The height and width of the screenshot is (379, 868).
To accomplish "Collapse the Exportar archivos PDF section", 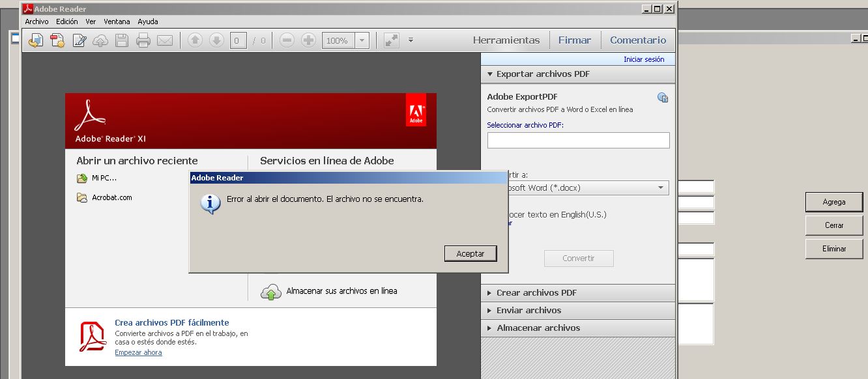I will 578,74.
